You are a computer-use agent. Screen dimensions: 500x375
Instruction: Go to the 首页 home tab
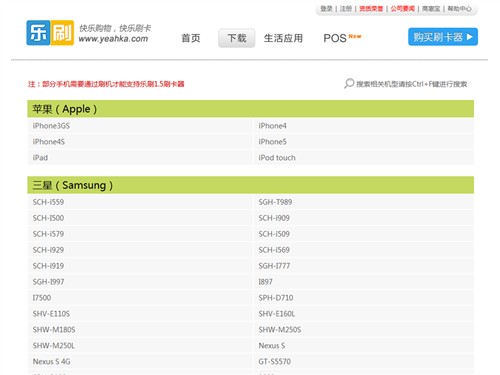191,38
